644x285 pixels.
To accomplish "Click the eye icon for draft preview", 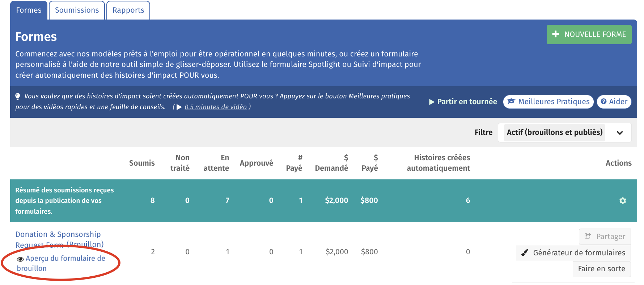I will coord(21,259).
